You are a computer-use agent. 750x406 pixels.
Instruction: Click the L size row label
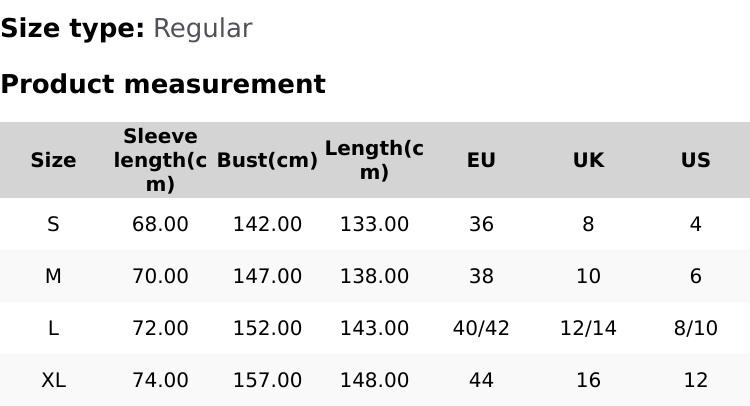pyautogui.click(x=53, y=328)
